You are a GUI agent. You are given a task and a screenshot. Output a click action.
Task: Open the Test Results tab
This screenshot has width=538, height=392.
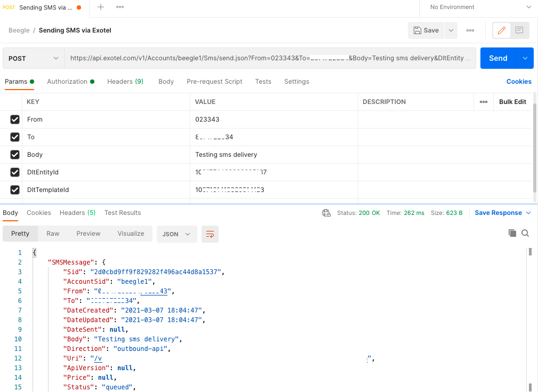pos(123,213)
